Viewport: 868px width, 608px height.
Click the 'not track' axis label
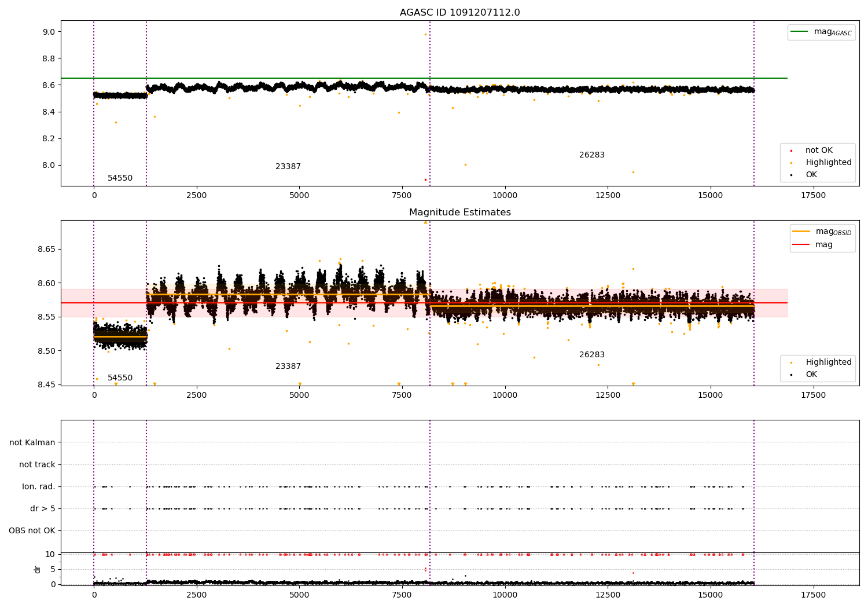(37, 465)
